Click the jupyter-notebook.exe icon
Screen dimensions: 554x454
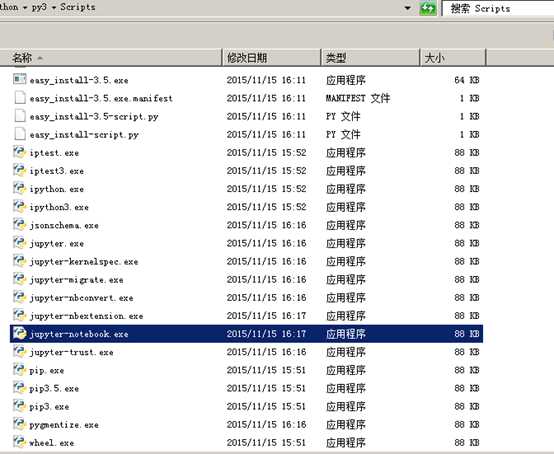(20, 333)
